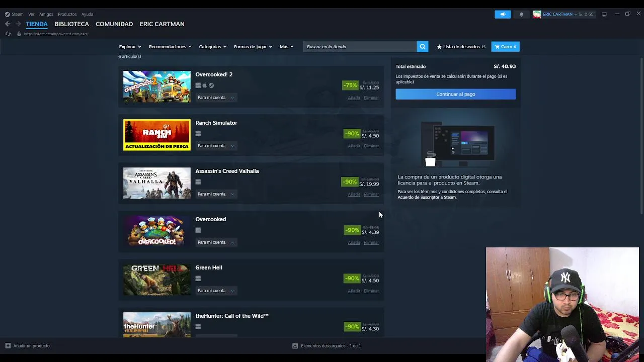Open Acuerdo de Suscriptor a Steam link

[427, 197]
